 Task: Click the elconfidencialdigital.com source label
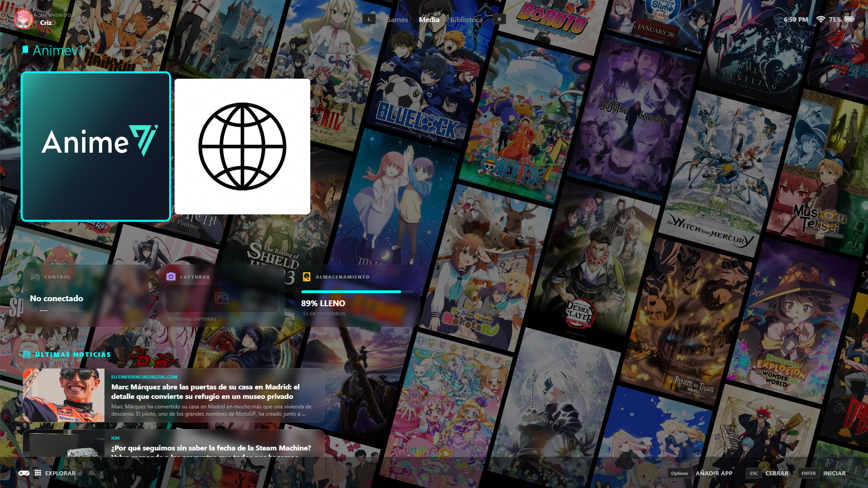[144, 377]
